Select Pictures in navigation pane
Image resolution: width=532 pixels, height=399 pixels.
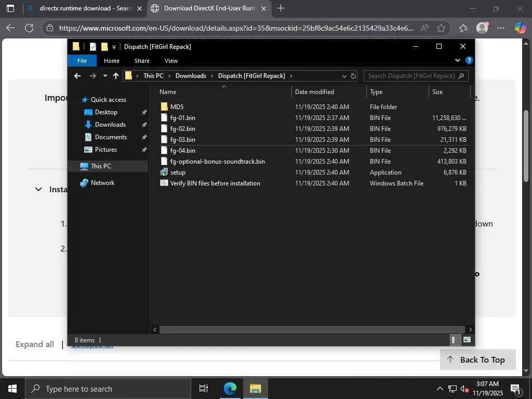coord(106,150)
